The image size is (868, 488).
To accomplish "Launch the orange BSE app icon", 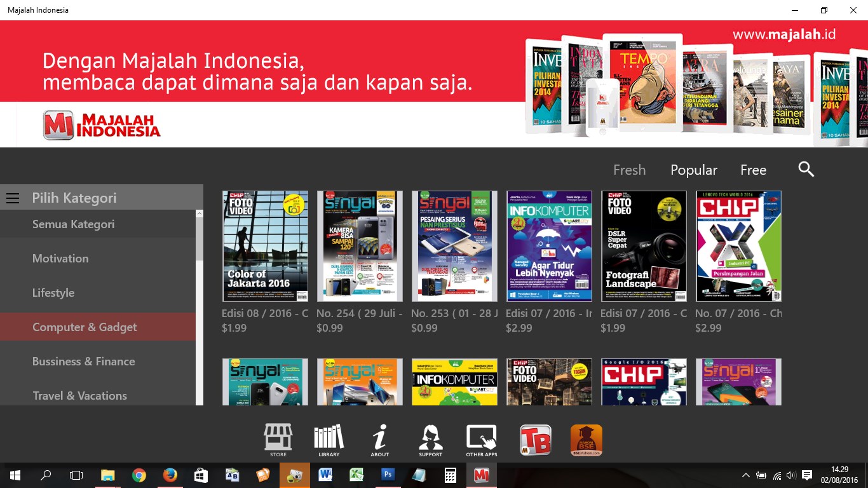I will pyautogui.click(x=586, y=440).
